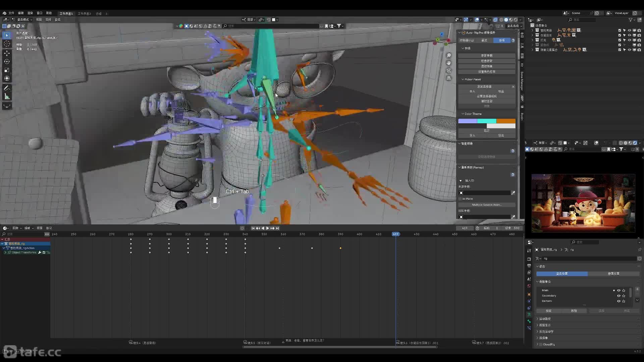Select the Annotate pencil tool
Viewport: 644px width, 362px height.
[x=7, y=88]
